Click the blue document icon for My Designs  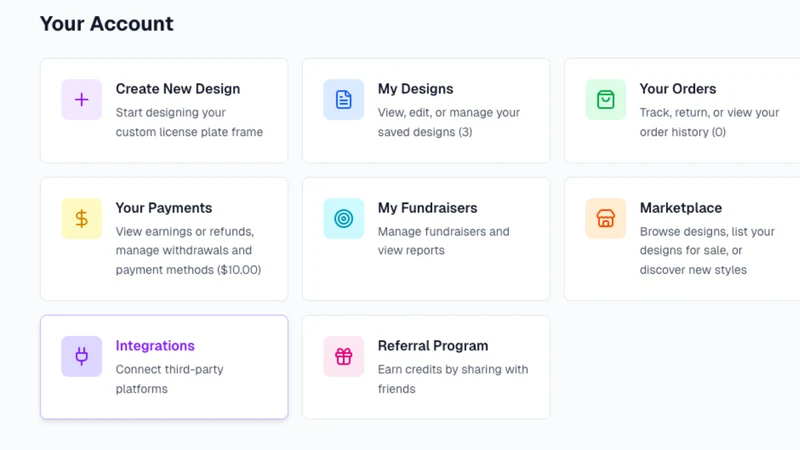click(x=343, y=99)
